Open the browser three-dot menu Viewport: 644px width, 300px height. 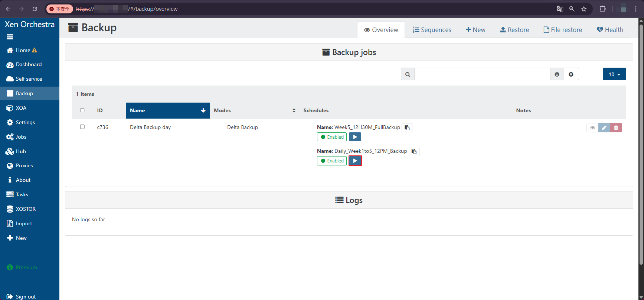coord(636,9)
